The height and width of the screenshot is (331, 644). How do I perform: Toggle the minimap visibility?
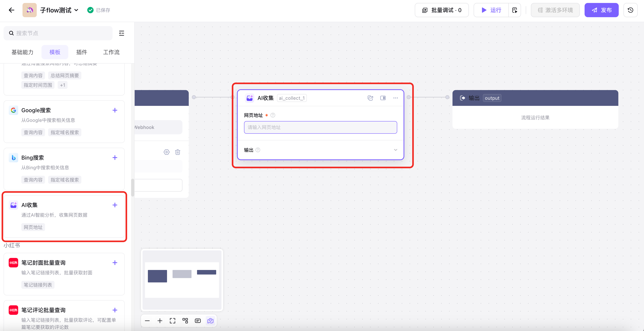(210, 321)
